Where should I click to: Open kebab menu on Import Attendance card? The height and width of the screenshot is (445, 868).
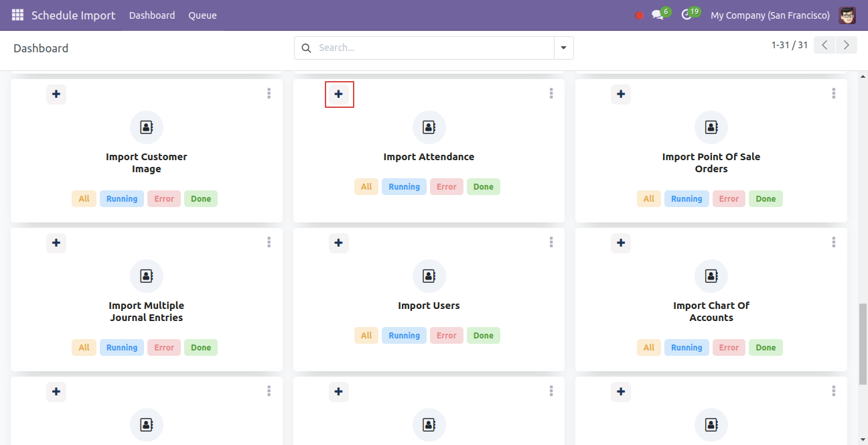tap(551, 94)
